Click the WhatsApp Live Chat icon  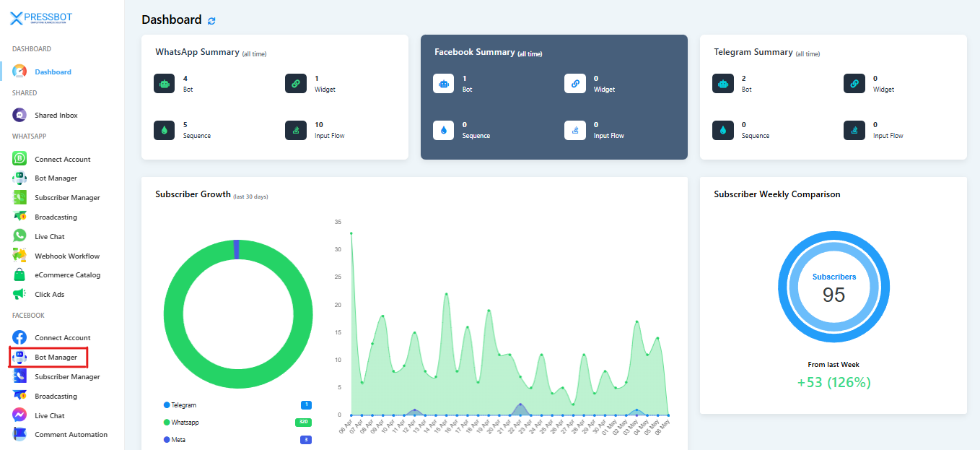pos(19,236)
